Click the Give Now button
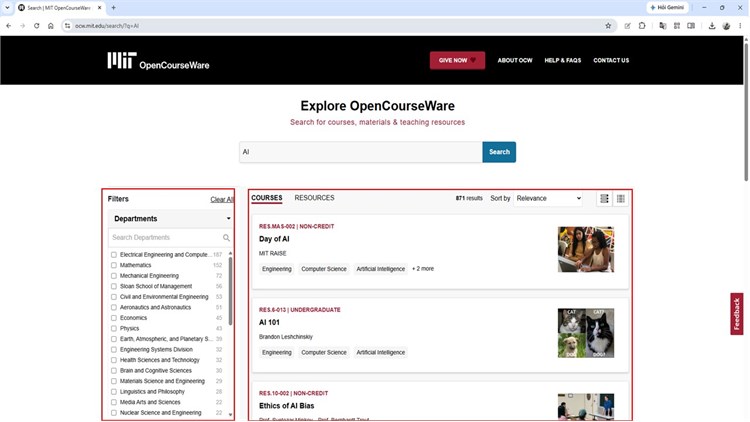Image resolution: width=750 pixels, height=422 pixels. [x=457, y=60]
